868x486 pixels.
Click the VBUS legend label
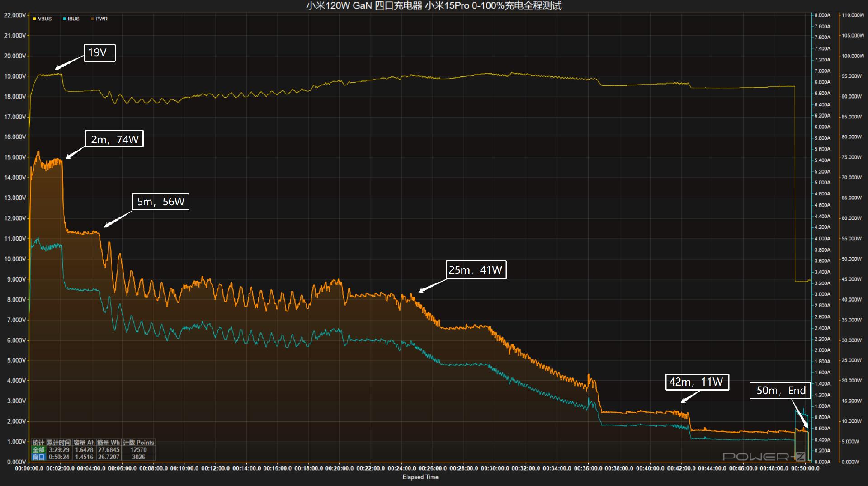45,19
